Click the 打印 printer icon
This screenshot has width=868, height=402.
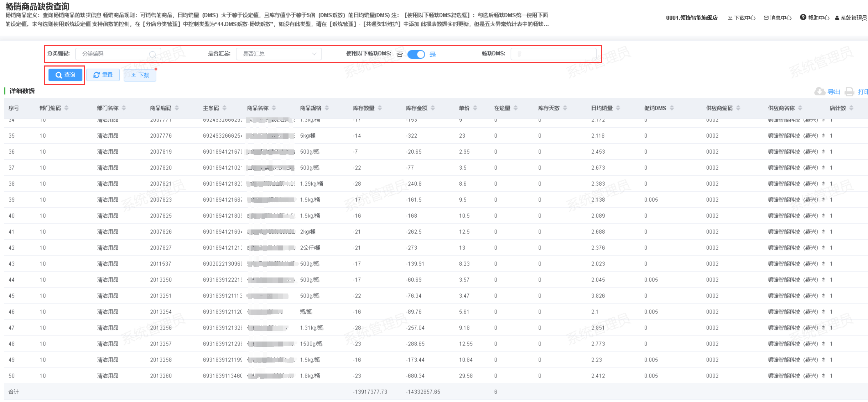[x=849, y=91]
